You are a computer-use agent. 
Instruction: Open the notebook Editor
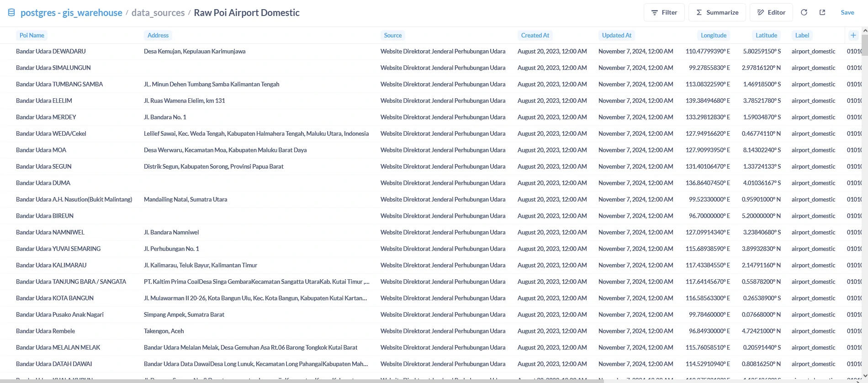pyautogui.click(x=771, y=12)
